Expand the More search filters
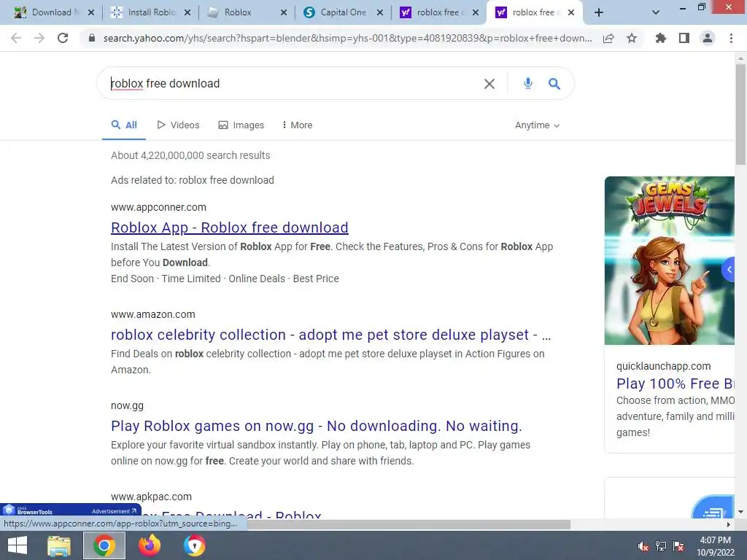Screen dimensions: 747x560 tap(298, 125)
